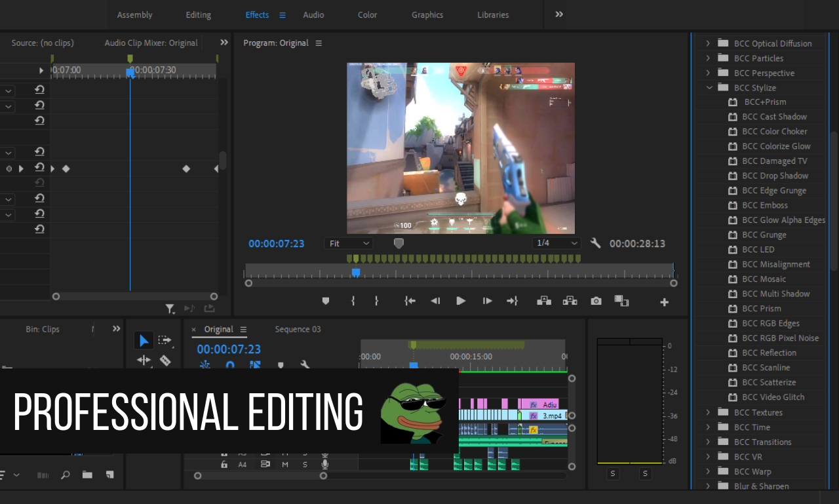Enable voice-over record on track A4
Screen dimensions: 839x504
tap(324, 464)
